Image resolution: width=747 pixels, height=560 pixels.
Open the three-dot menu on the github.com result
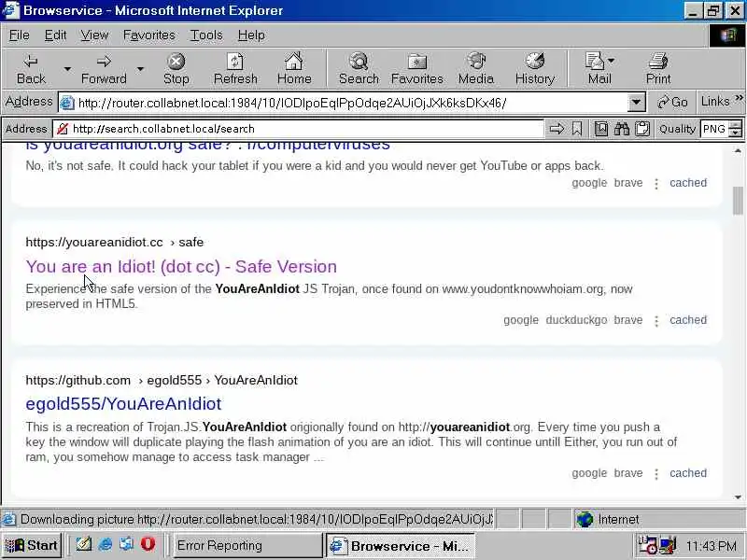coord(656,474)
